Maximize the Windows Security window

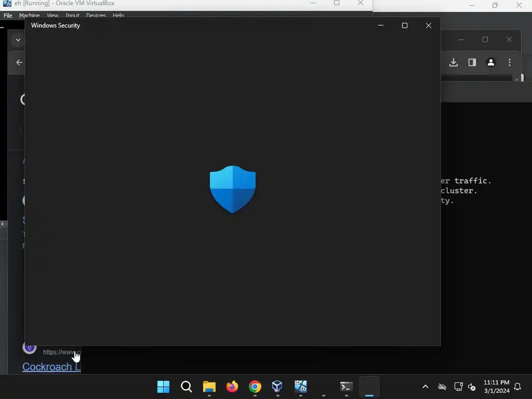point(404,25)
